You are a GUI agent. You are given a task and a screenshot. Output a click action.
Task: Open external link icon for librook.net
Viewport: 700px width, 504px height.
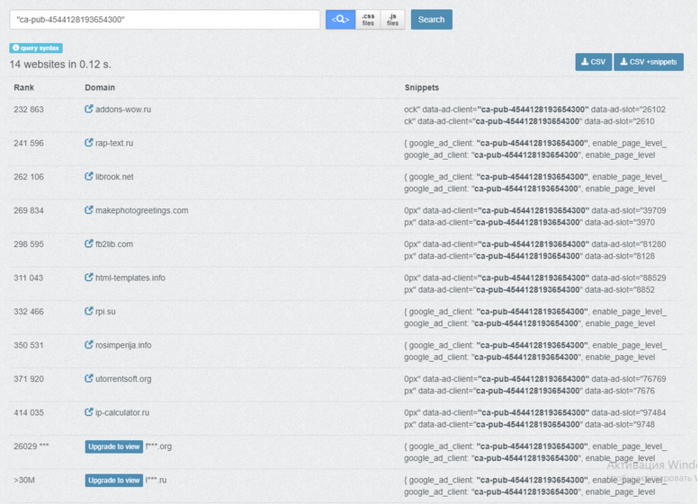click(89, 177)
